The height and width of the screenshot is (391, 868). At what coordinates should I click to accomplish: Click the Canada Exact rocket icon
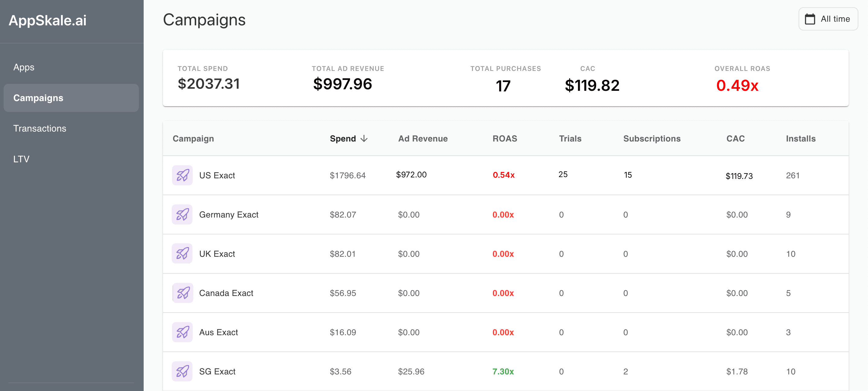[182, 293]
